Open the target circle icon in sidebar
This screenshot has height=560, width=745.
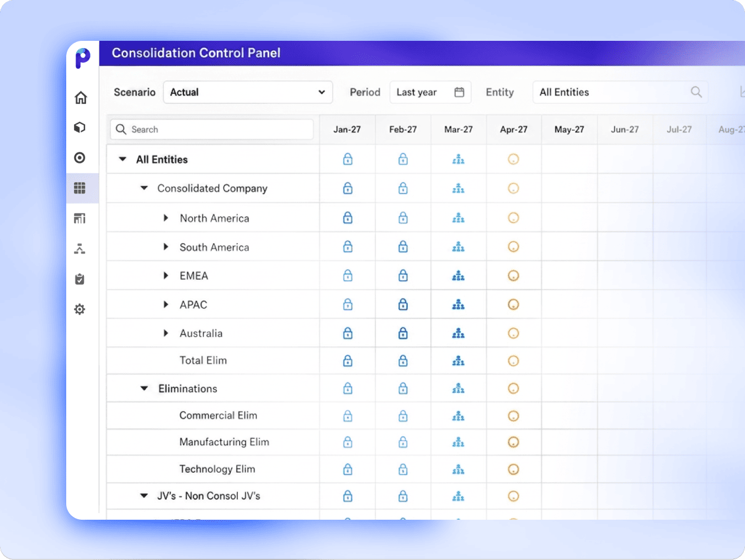click(80, 158)
